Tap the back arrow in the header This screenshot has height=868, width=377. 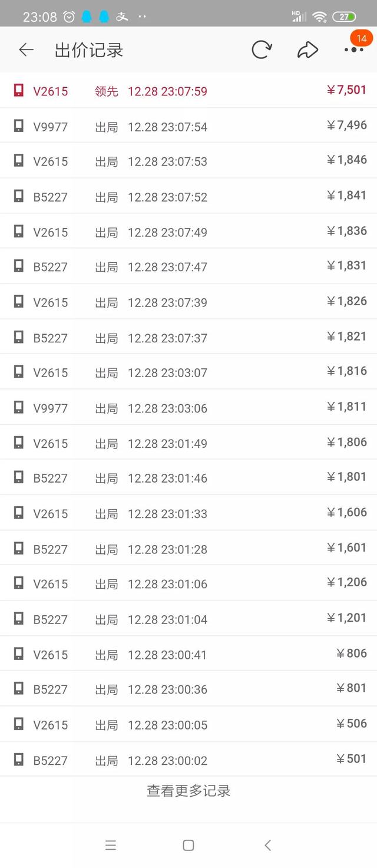[x=26, y=50]
